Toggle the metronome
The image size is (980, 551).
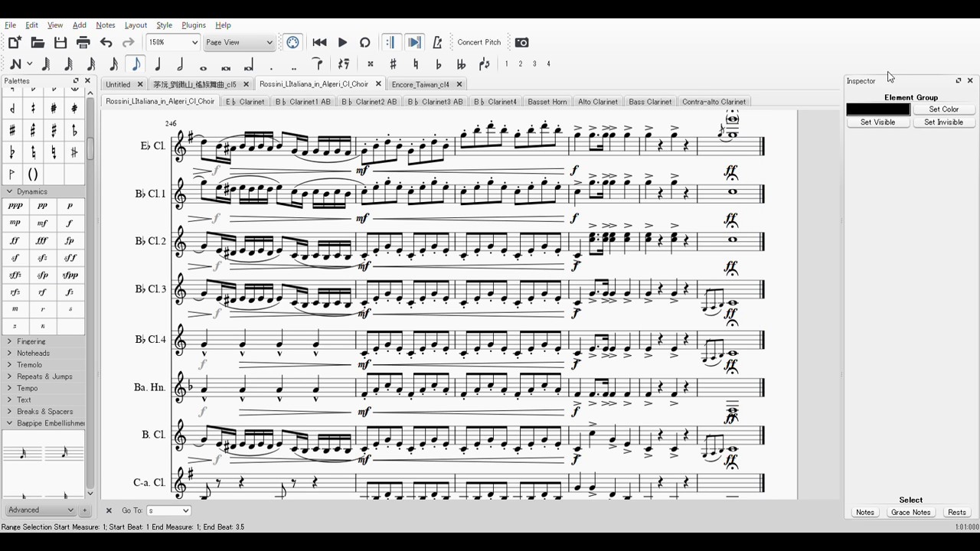click(437, 42)
